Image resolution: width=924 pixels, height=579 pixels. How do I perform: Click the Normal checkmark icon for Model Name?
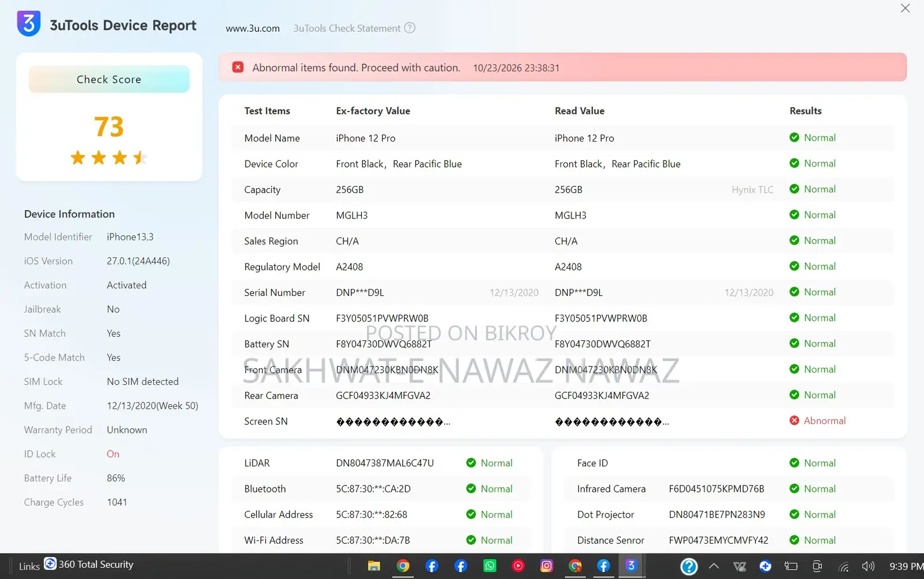click(x=795, y=138)
